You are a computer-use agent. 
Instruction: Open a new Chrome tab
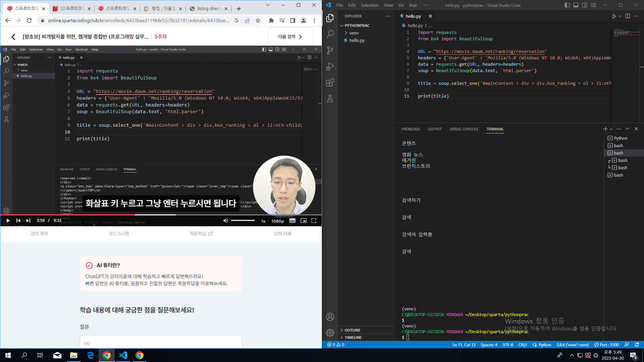(239, 9)
